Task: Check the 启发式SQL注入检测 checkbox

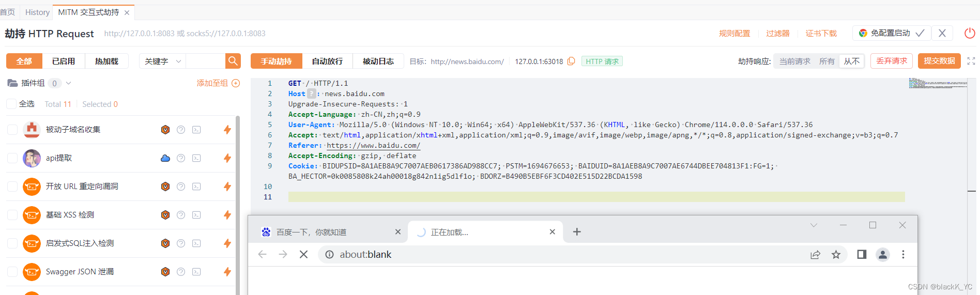Action: point(12,243)
